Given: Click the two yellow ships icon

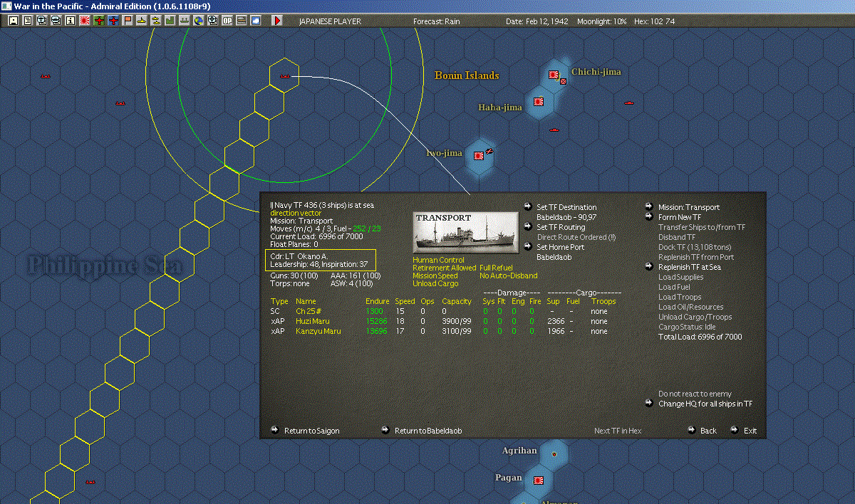Looking at the screenshot, I should [156, 21].
